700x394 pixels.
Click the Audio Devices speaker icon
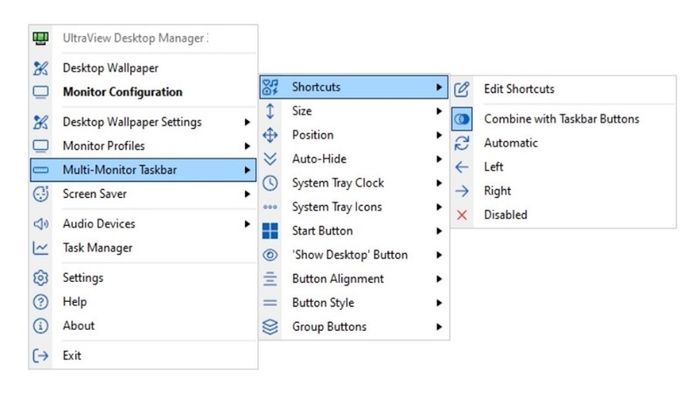click(x=41, y=224)
